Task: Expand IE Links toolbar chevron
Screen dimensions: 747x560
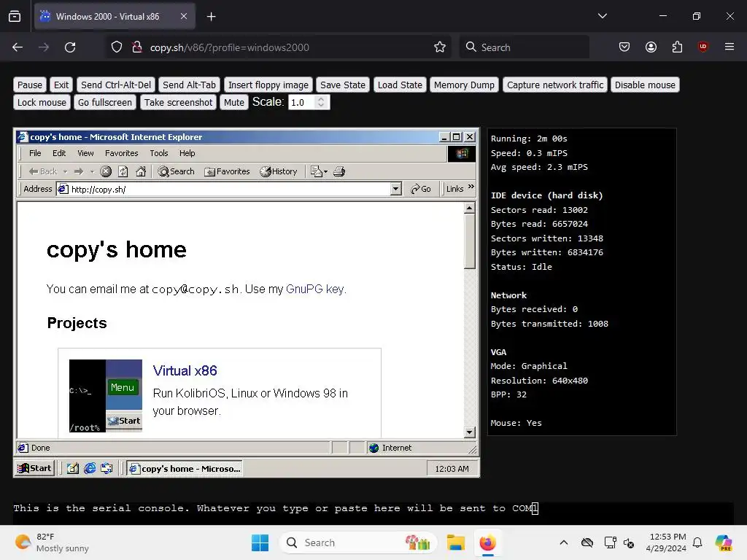Action: (471, 187)
